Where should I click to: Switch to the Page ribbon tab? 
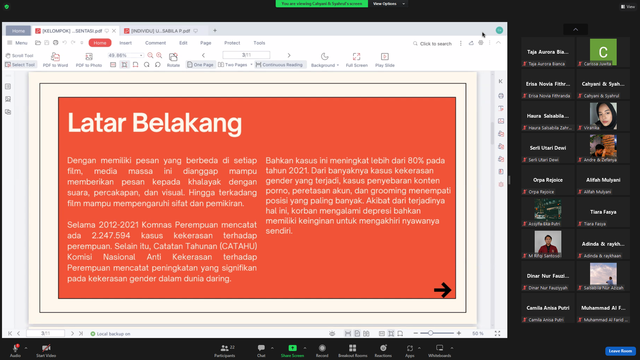tap(205, 43)
